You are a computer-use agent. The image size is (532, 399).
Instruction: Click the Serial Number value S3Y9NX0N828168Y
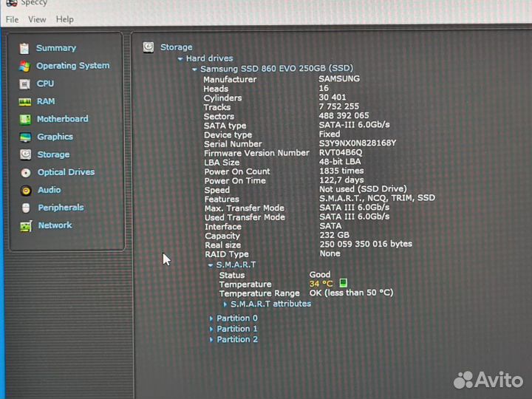pos(358,143)
